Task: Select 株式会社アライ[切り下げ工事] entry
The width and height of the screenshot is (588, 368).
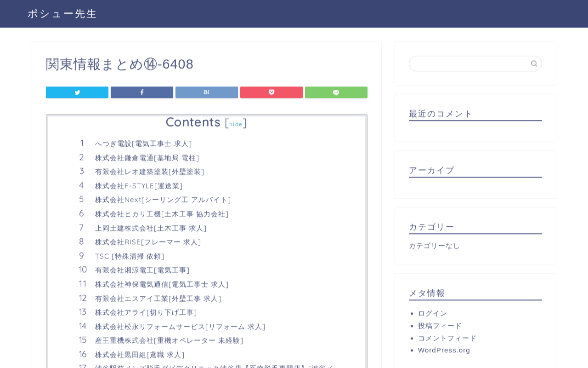Action: pyautogui.click(x=146, y=312)
